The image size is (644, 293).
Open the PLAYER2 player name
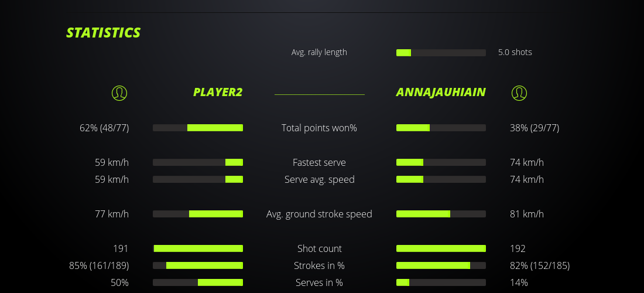tap(218, 93)
